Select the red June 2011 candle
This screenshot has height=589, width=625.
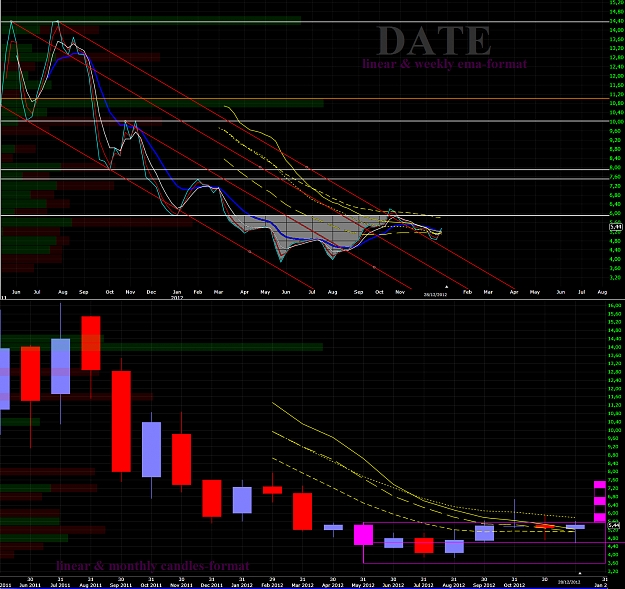[30, 374]
